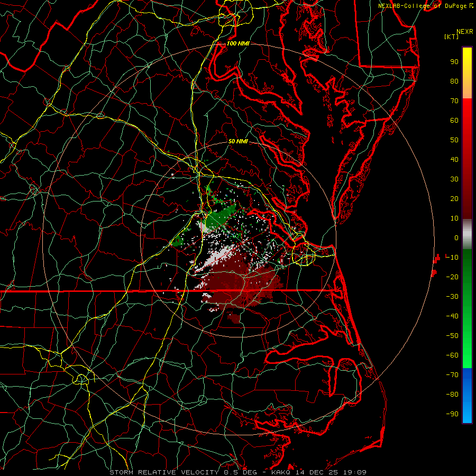Click the Storm Relative Velocity caption at the bottom
476x476 pixels.
coord(237,472)
